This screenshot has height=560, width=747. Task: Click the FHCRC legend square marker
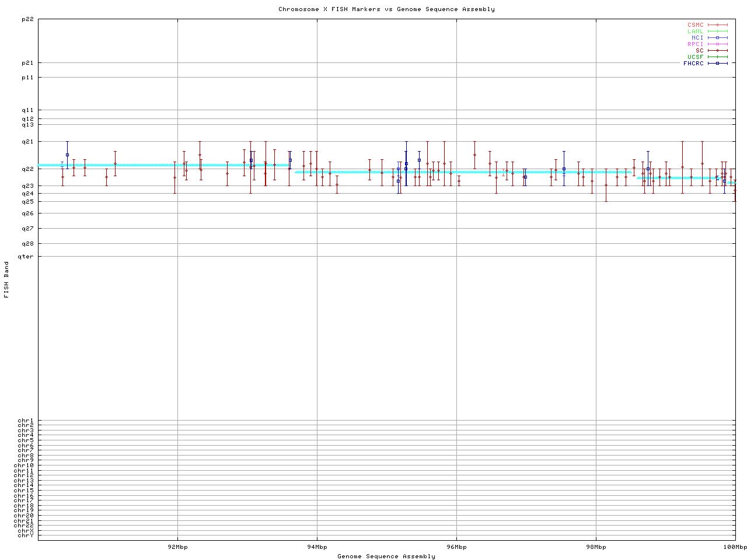(x=717, y=64)
